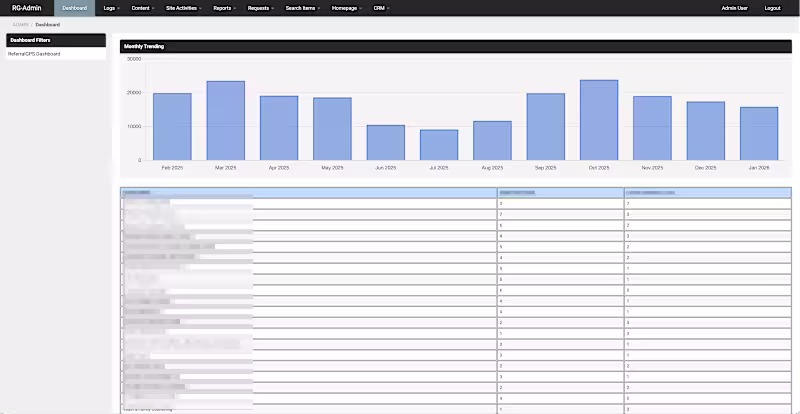Click the last table column header
The width and height of the screenshot is (800, 414).
pyautogui.click(x=708, y=192)
